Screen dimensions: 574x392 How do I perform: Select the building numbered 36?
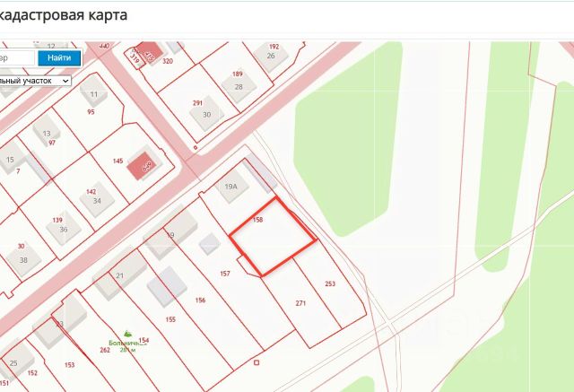[64, 229]
